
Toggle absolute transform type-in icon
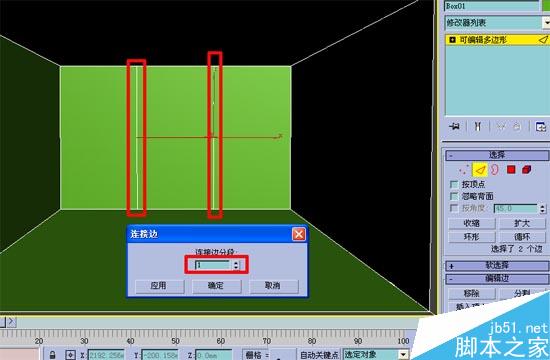(70, 355)
